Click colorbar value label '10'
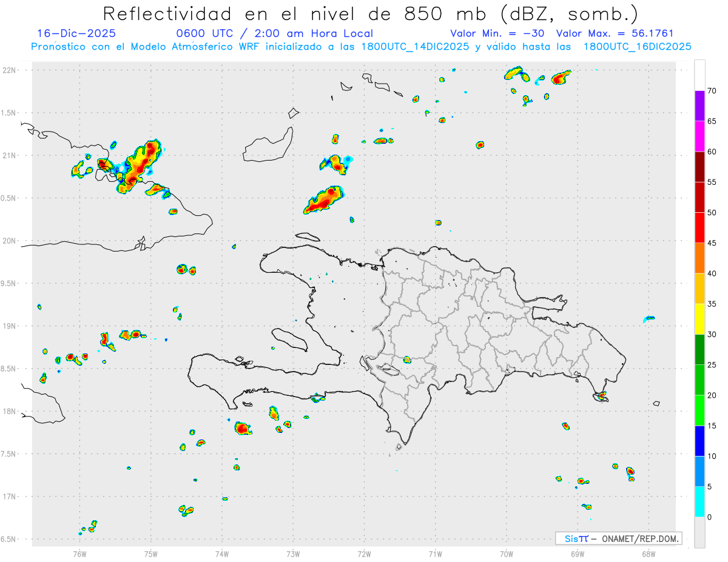 click(x=712, y=457)
